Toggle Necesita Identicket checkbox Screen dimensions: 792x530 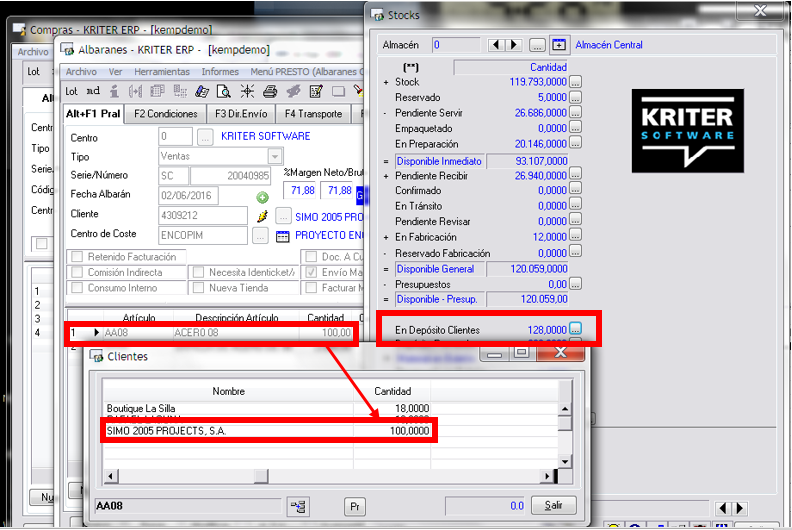[x=199, y=272]
